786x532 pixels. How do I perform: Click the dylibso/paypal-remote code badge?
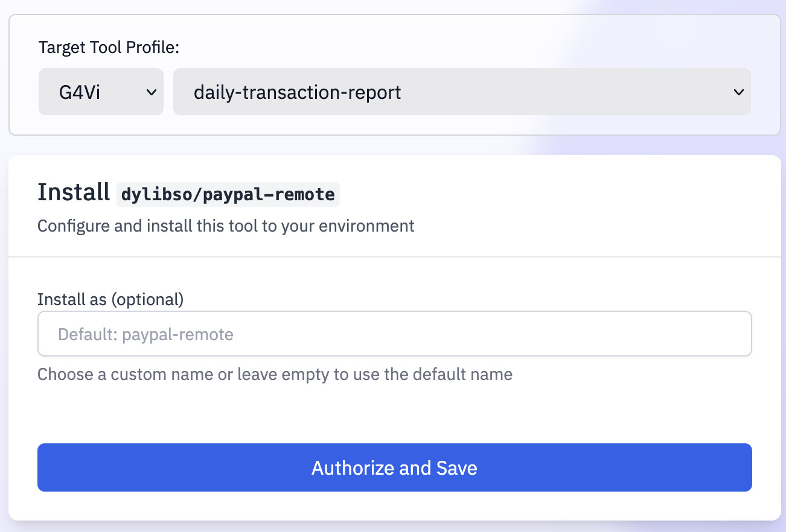(228, 194)
